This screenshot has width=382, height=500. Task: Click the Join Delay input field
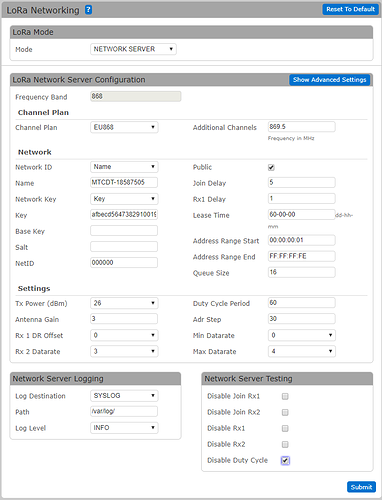point(302,182)
